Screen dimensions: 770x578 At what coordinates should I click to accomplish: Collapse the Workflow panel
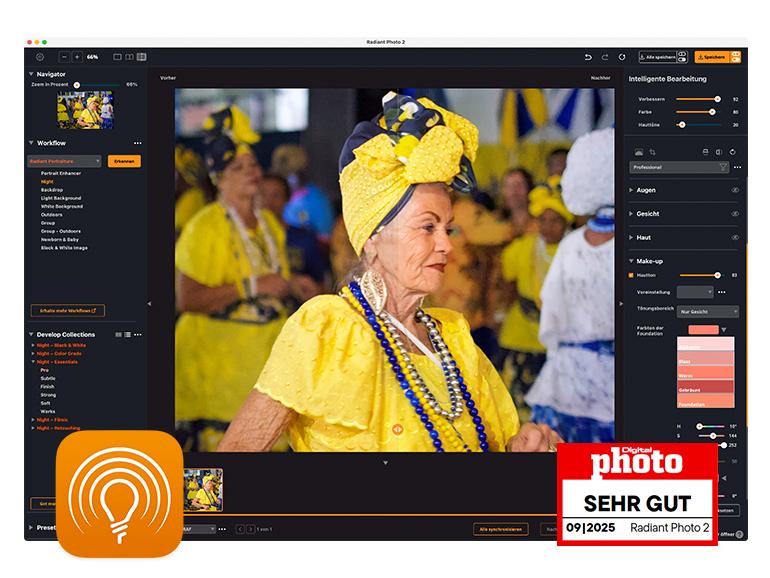(31, 143)
